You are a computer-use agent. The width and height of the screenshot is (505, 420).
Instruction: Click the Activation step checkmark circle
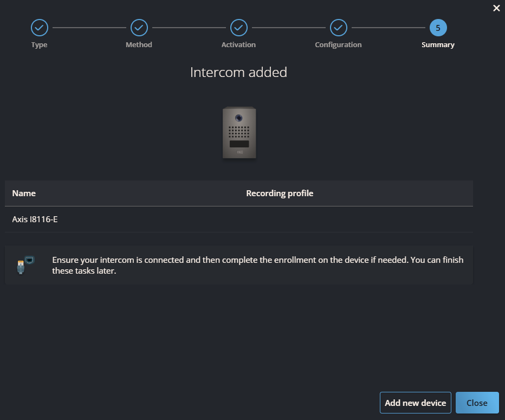239,27
